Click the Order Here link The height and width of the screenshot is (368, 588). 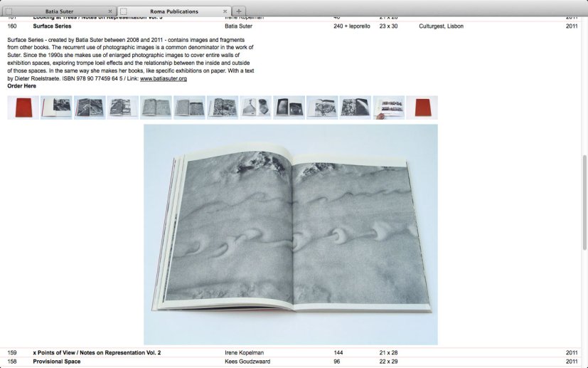click(22, 86)
